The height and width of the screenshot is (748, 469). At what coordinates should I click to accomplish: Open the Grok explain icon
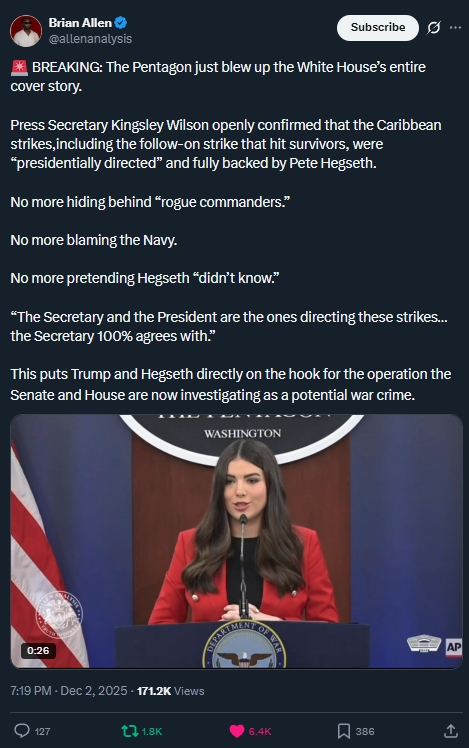click(434, 28)
